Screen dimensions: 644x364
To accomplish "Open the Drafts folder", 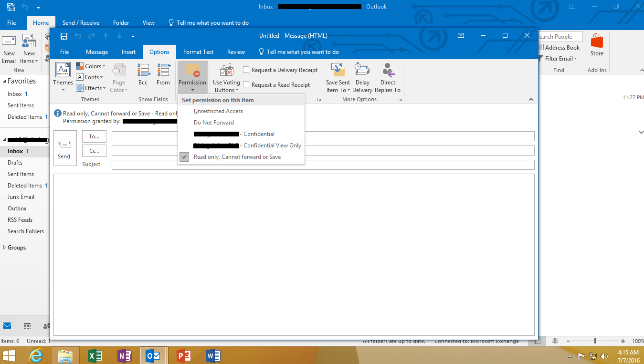I will coord(15,163).
